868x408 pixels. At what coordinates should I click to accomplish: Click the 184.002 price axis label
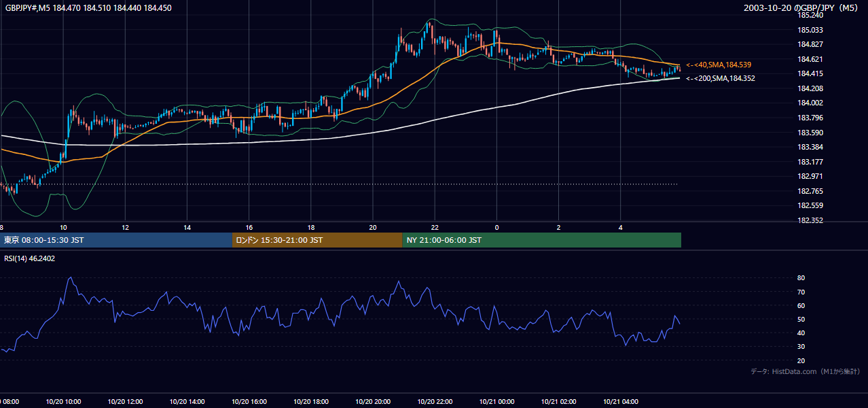[810, 103]
